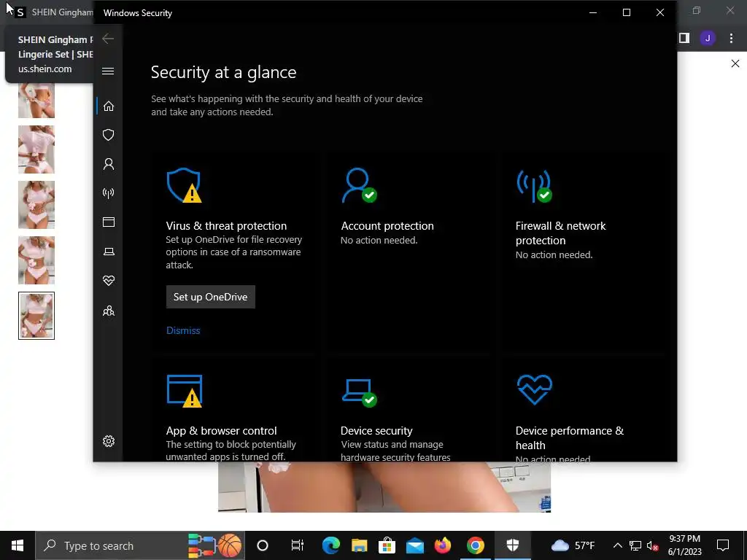
Task: Click the Account protection tile icon
Action: click(x=360, y=185)
